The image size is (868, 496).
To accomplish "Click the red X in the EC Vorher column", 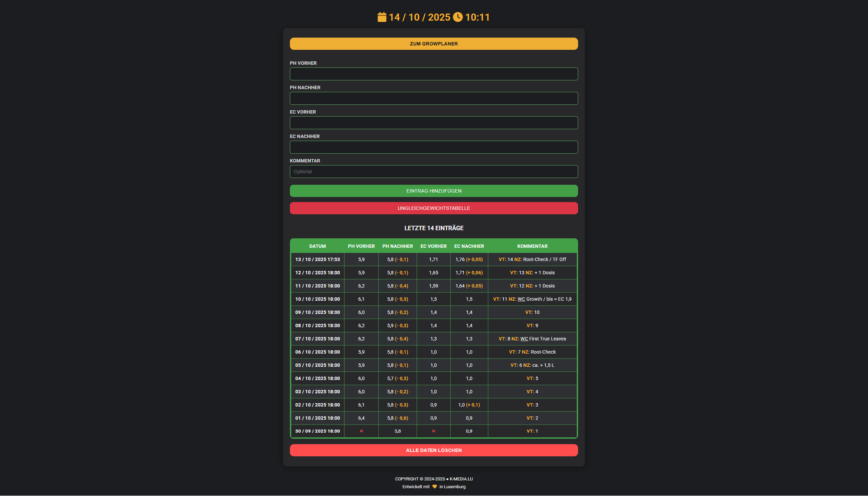I will tap(434, 431).
